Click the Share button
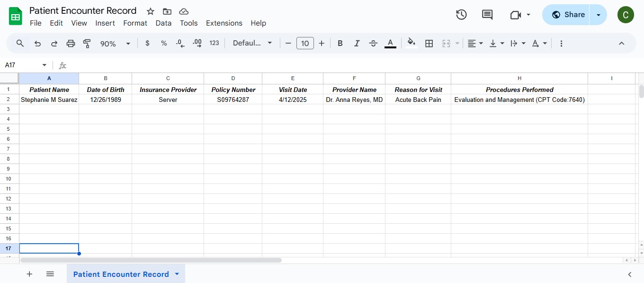This screenshot has width=644, height=283. [x=566, y=15]
